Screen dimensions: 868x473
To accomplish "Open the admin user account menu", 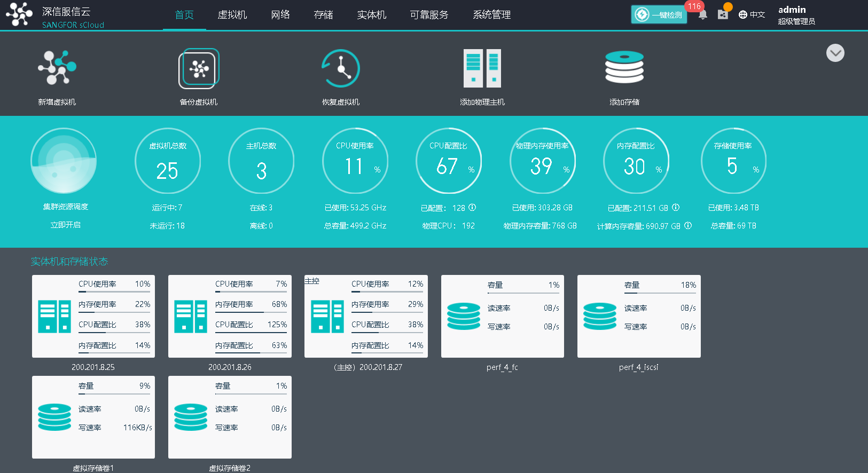I will (796, 15).
